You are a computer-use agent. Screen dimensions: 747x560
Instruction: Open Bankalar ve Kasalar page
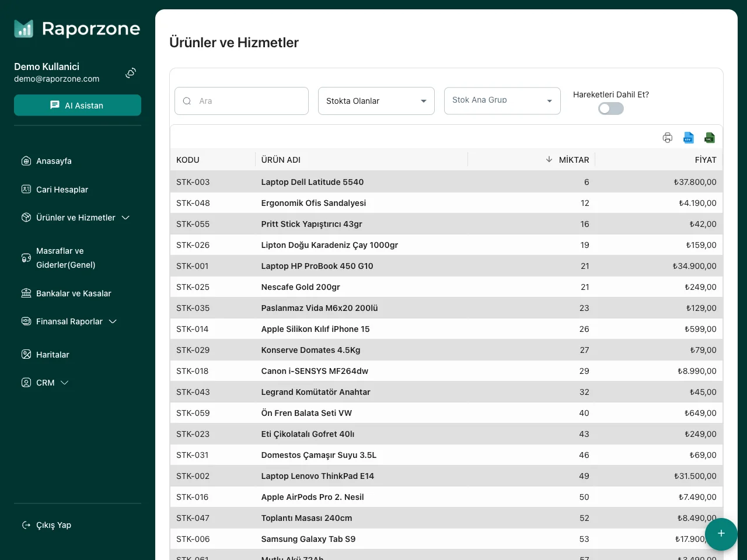[x=74, y=293]
